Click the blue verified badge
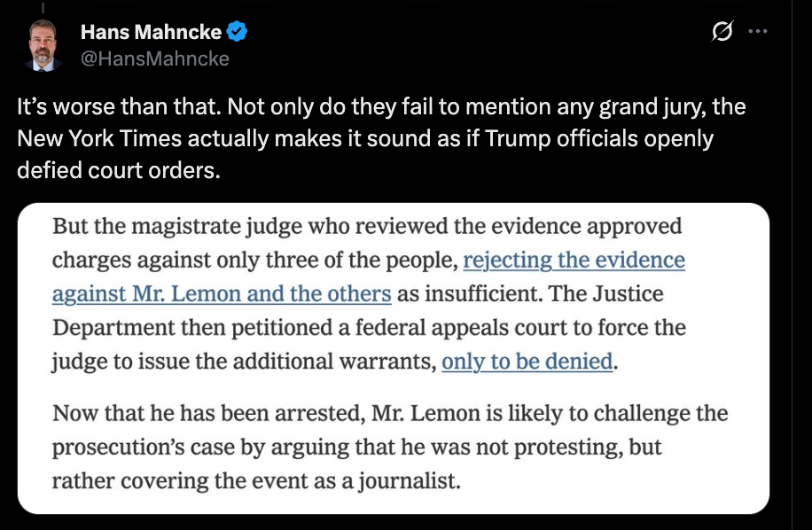 click(x=237, y=33)
